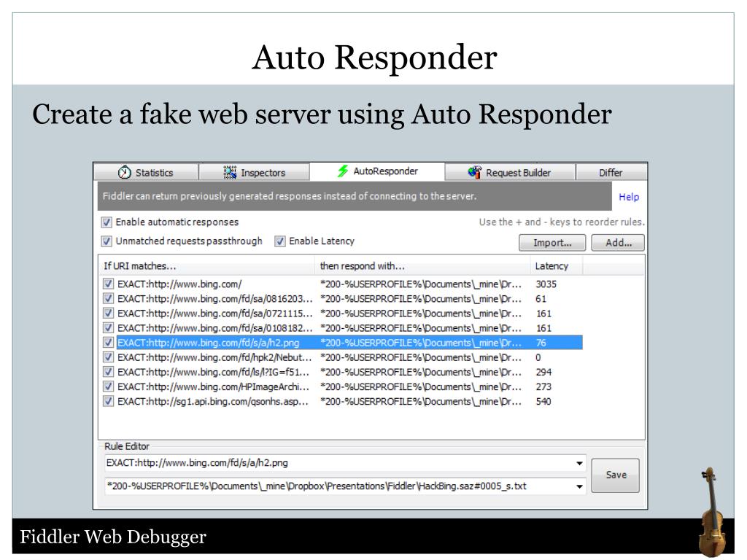Sort by If URI matches column header

207,266
